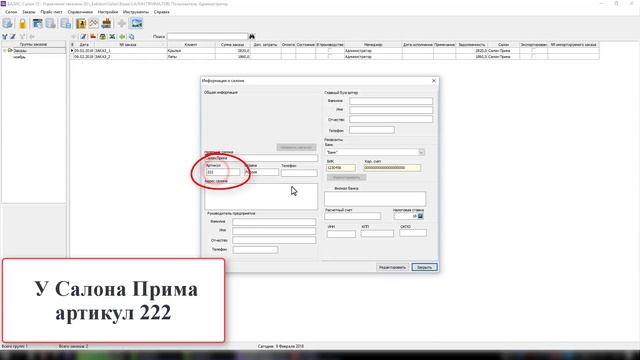Click the gray plus toolbar icon

[x=122, y=23]
